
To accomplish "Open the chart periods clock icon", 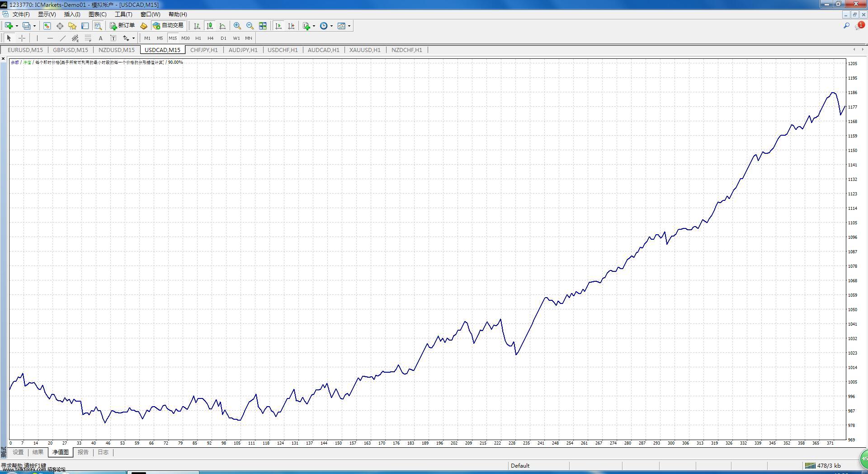I will click(324, 26).
